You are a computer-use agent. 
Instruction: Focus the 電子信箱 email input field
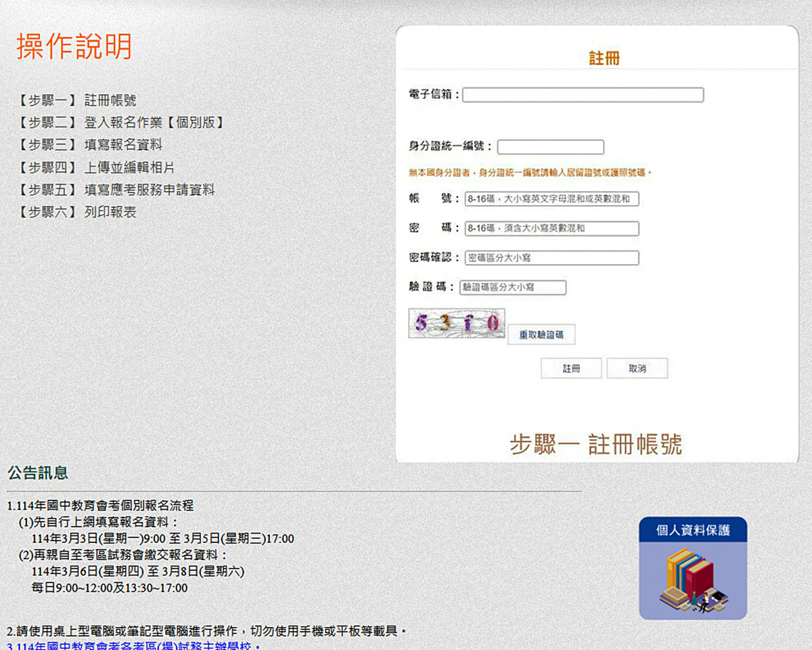583,95
